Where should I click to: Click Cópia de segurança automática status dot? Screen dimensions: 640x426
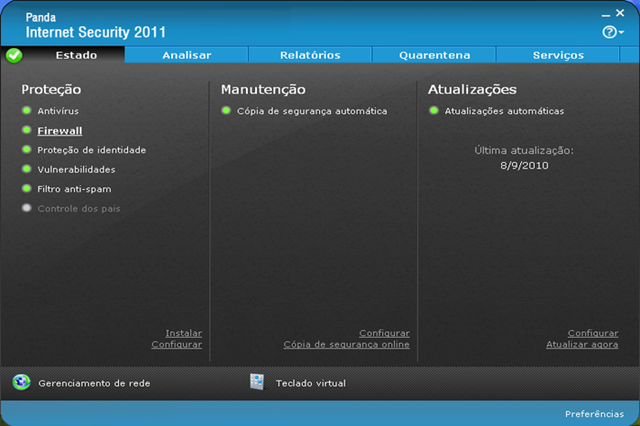(x=226, y=111)
